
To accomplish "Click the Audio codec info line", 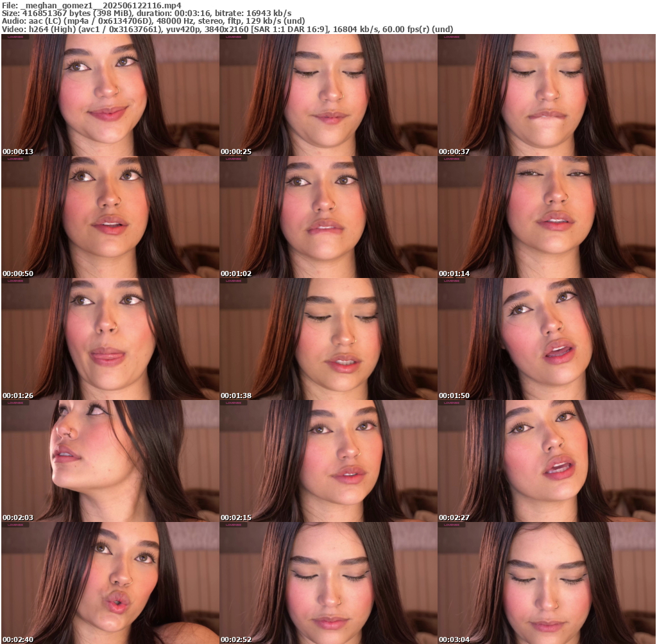I will tap(153, 21).
